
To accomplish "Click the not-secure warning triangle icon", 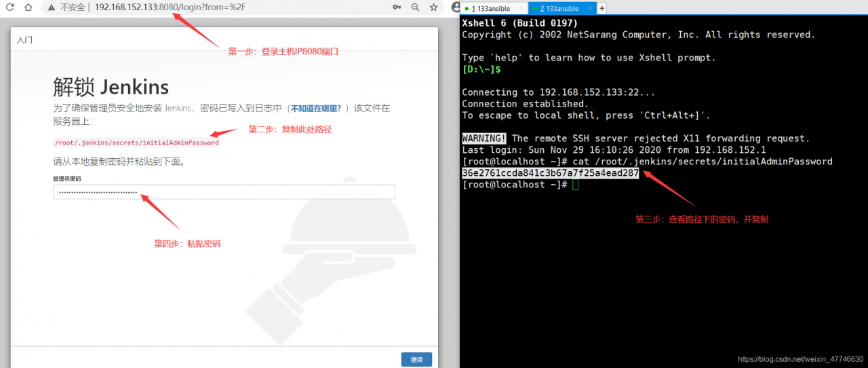I will coord(51,7).
